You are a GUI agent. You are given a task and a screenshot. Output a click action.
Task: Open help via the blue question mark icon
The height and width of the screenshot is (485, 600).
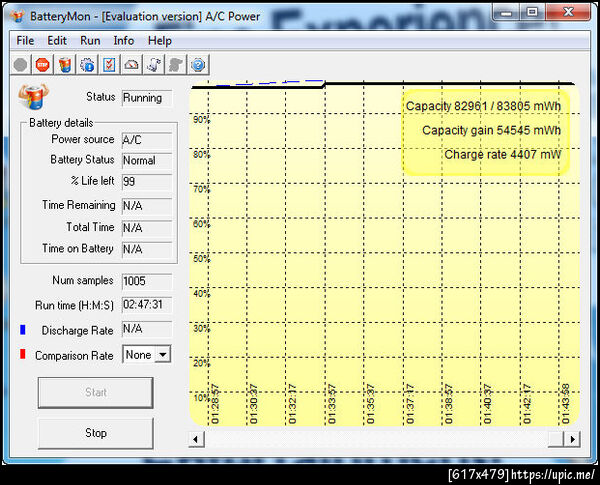pyautogui.click(x=198, y=65)
